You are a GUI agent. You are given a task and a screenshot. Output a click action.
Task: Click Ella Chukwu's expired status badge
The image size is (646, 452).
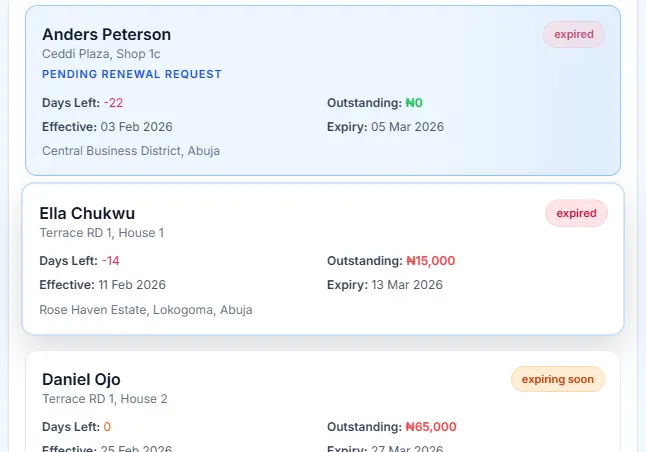pyautogui.click(x=576, y=213)
